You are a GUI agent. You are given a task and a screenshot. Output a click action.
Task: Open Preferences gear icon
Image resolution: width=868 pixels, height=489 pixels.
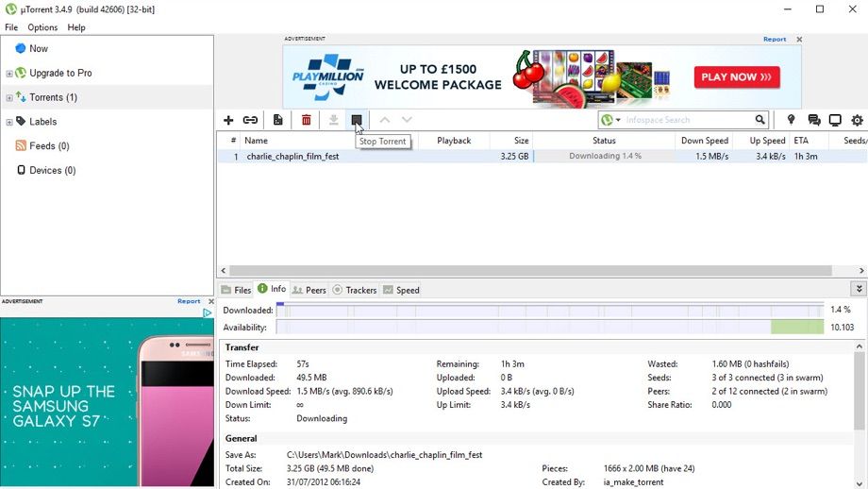point(857,120)
